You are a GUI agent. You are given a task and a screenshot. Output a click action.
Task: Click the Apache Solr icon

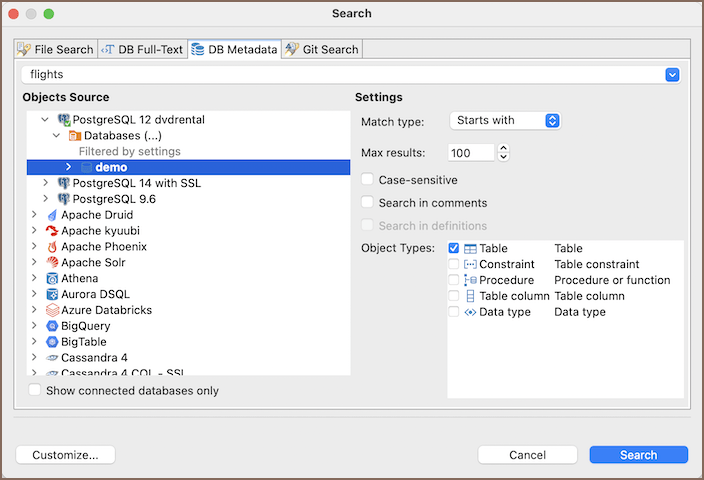click(x=53, y=263)
